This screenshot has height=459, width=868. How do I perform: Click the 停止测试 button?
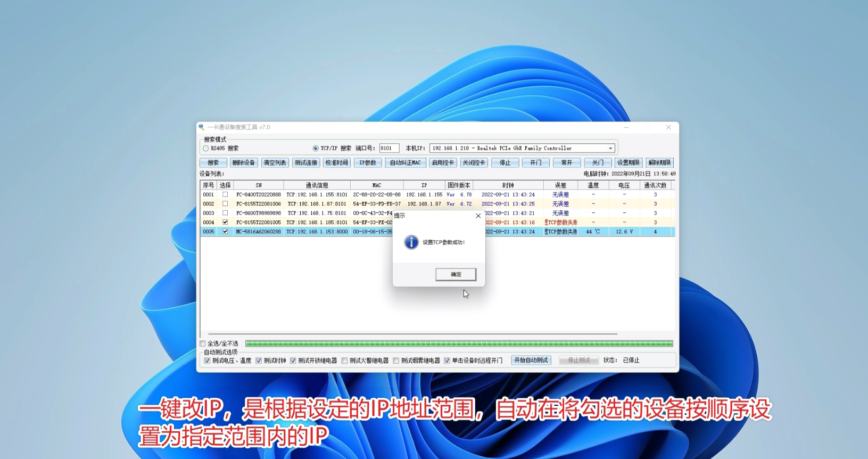click(579, 360)
